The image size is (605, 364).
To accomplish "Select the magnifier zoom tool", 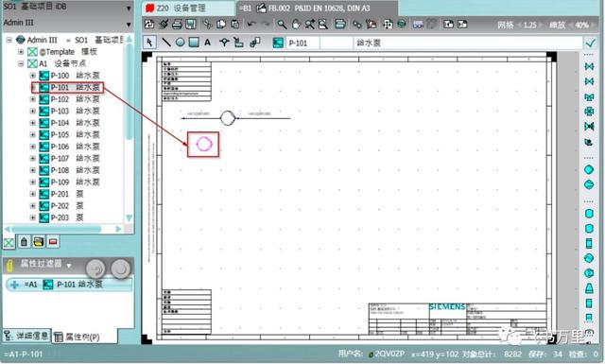I will point(283,25).
